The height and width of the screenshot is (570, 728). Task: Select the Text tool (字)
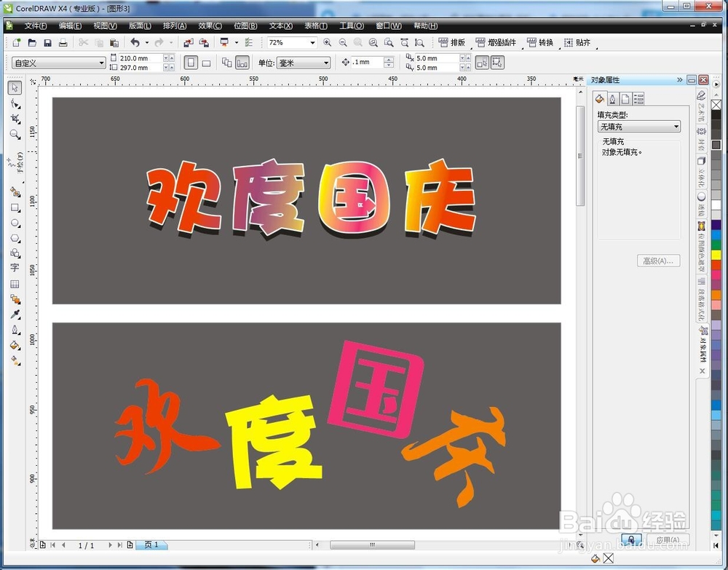click(x=15, y=268)
